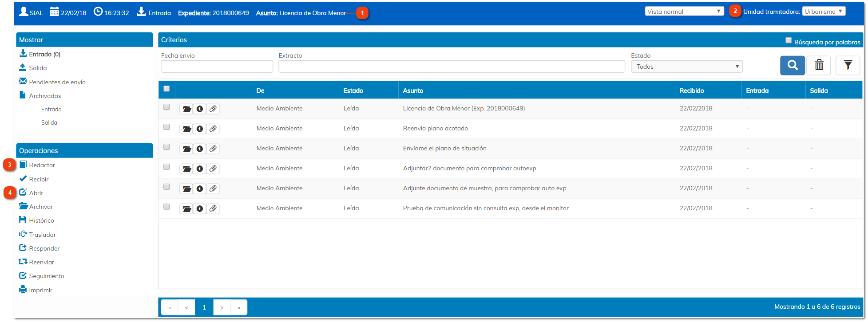Open folder icon for Reenvia plano acotado row
This screenshot has width=868, height=322.
click(x=186, y=129)
